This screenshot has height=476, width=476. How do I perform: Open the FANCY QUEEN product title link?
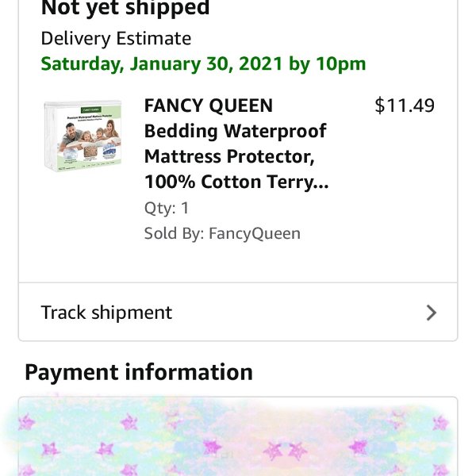(236, 144)
